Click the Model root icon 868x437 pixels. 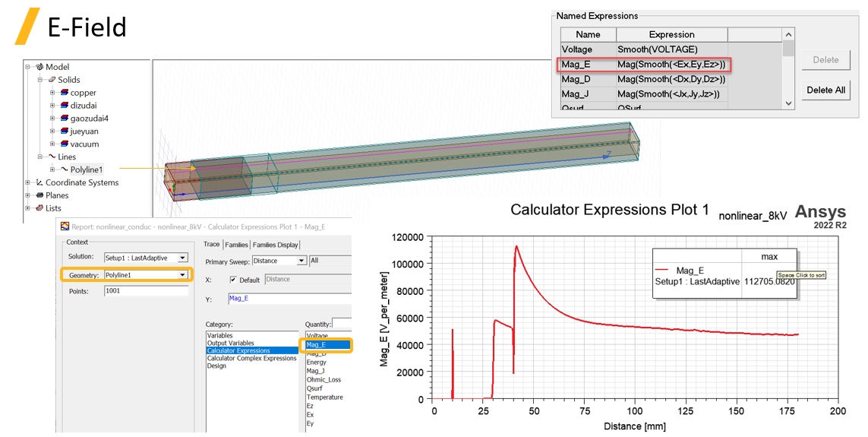pyautogui.click(x=39, y=67)
